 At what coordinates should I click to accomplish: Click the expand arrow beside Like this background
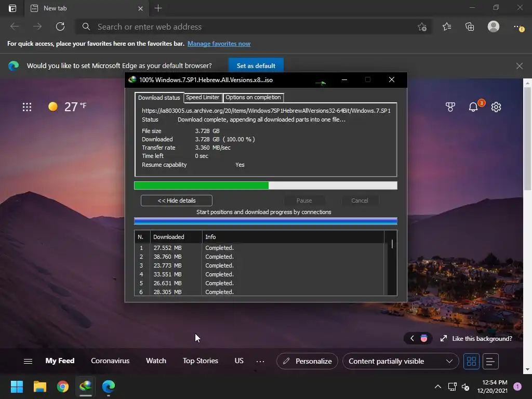(444, 338)
